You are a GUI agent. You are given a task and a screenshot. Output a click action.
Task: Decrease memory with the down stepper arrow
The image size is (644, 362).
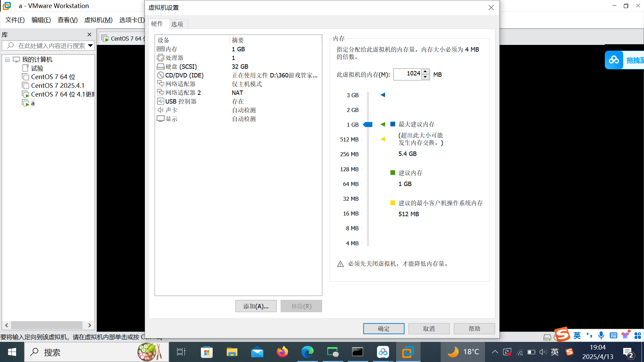point(425,77)
